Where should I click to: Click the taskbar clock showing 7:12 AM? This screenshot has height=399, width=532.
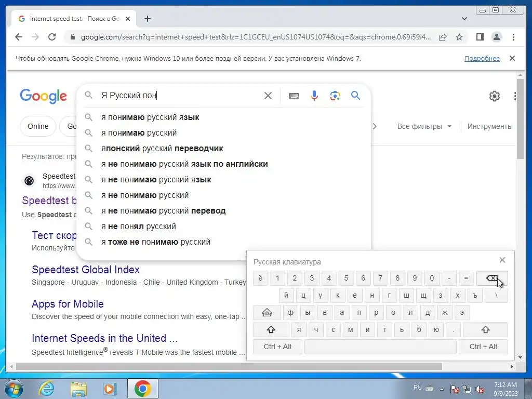pyautogui.click(x=506, y=389)
